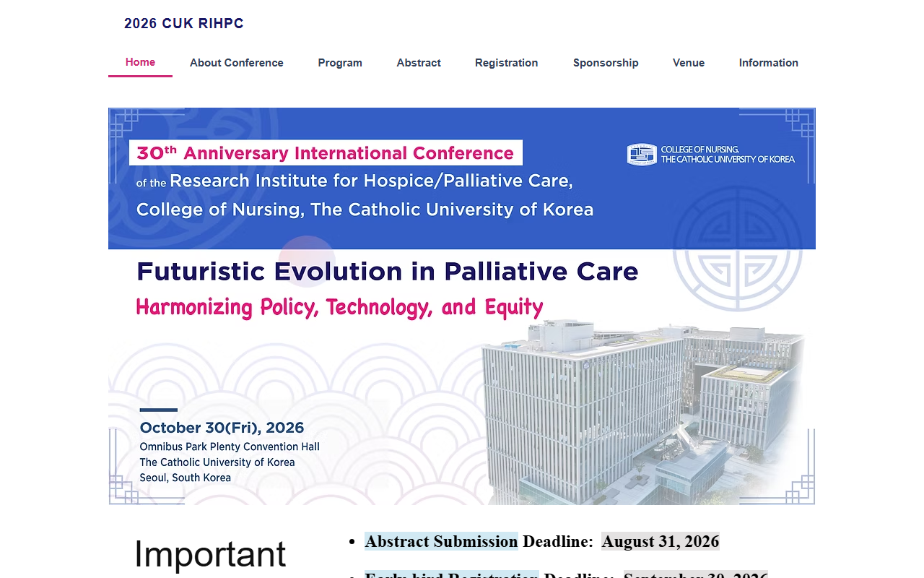Open the 2026 CUK RIHPC site title

coord(183,24)
